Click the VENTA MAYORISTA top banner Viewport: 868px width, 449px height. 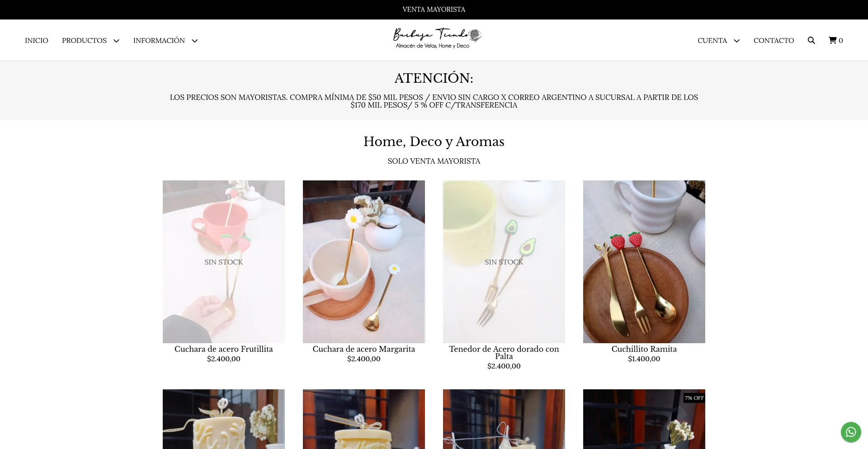click(x=434, y=9)
